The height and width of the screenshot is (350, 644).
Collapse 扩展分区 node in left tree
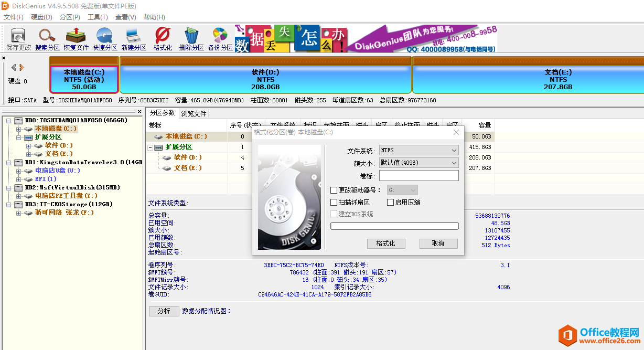[19, 137]
